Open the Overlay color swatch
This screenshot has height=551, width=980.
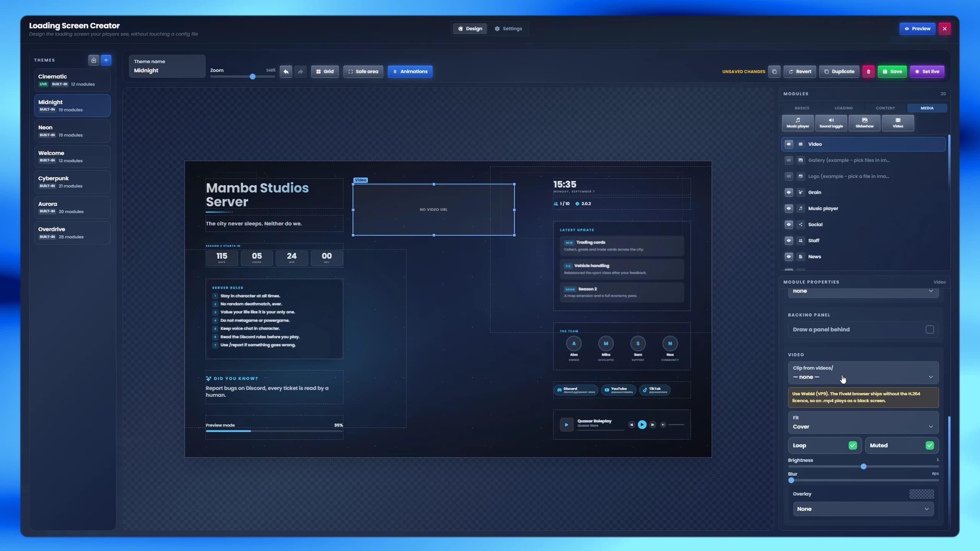coord(921,494)
